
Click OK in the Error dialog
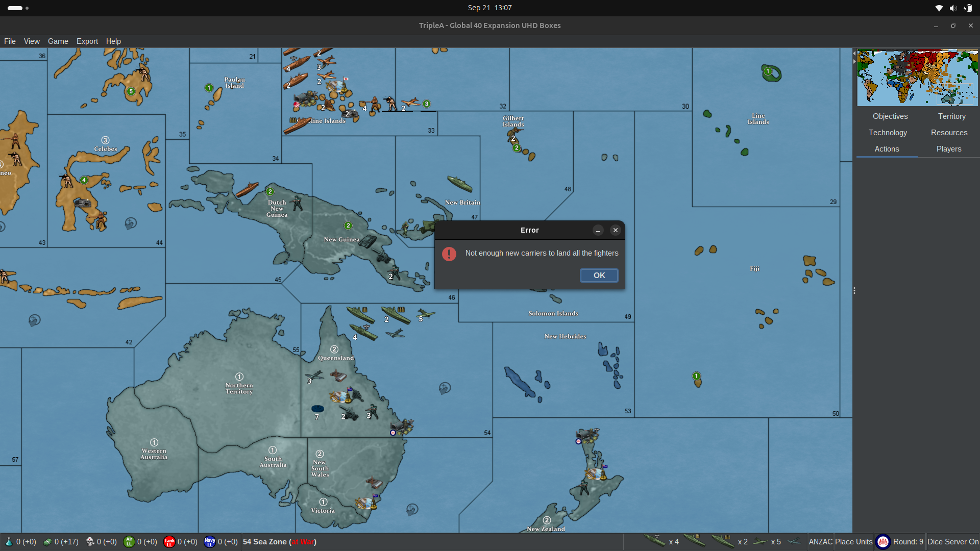click(599, 275)
